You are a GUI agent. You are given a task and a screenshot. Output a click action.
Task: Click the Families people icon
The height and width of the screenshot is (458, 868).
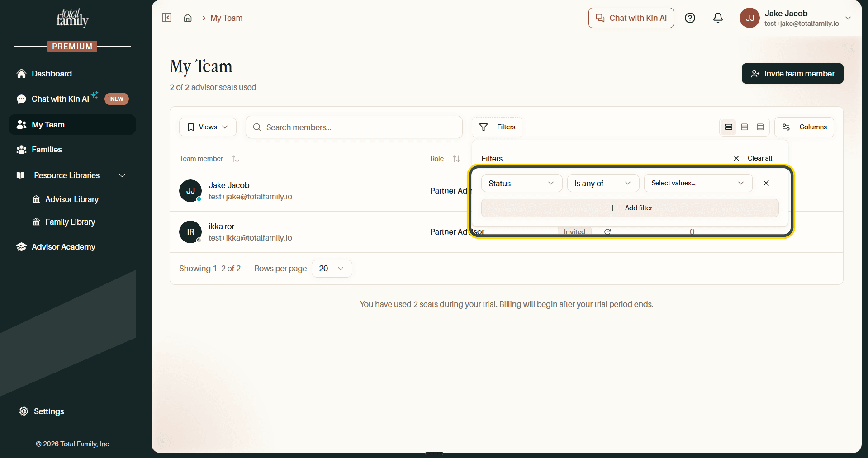coord(21,150)
